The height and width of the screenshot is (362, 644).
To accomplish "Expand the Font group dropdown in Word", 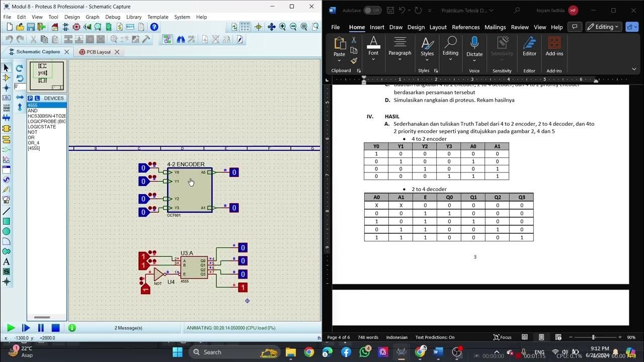I will tap(373, 59).
